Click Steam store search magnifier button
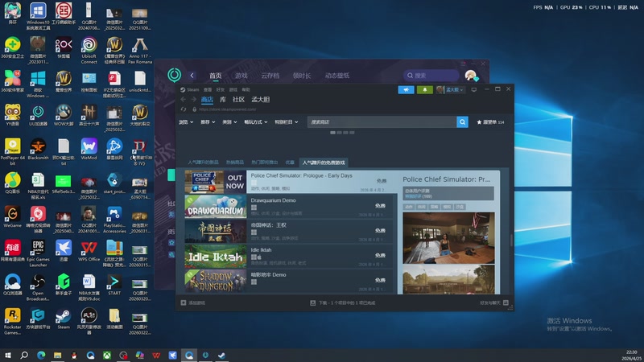Image resolution: width=644 pixels, height=362 pixels. point(462,122)
